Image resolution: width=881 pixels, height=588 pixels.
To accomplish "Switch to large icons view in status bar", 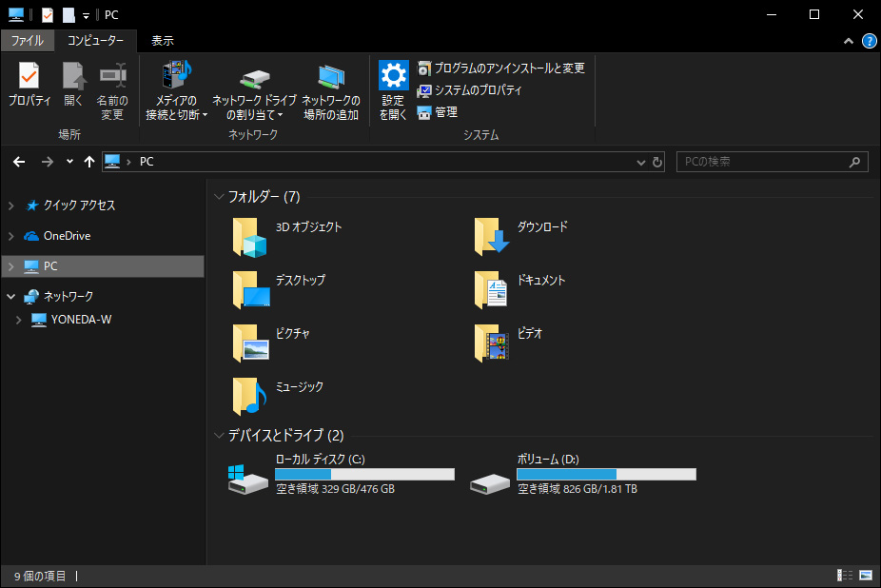I will [866, 576].
